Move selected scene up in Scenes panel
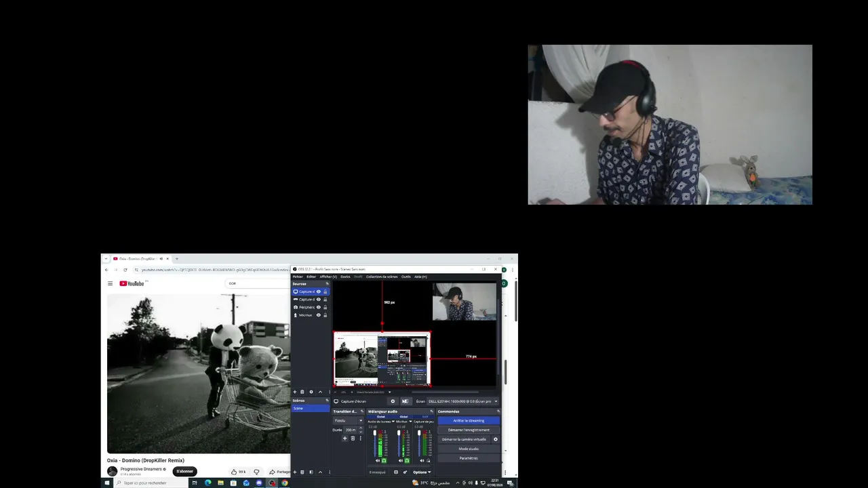Screen dimensions: 868x488 click(320, 472)
